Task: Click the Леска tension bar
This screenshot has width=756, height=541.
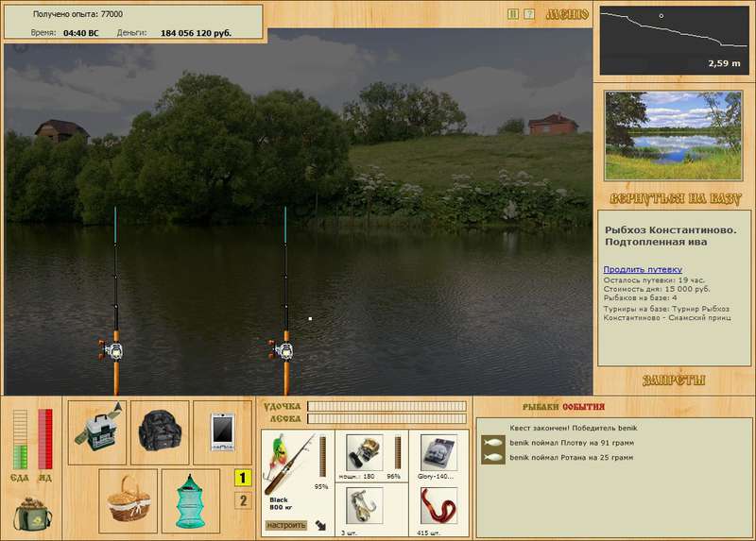Action: tap(387, 418)
